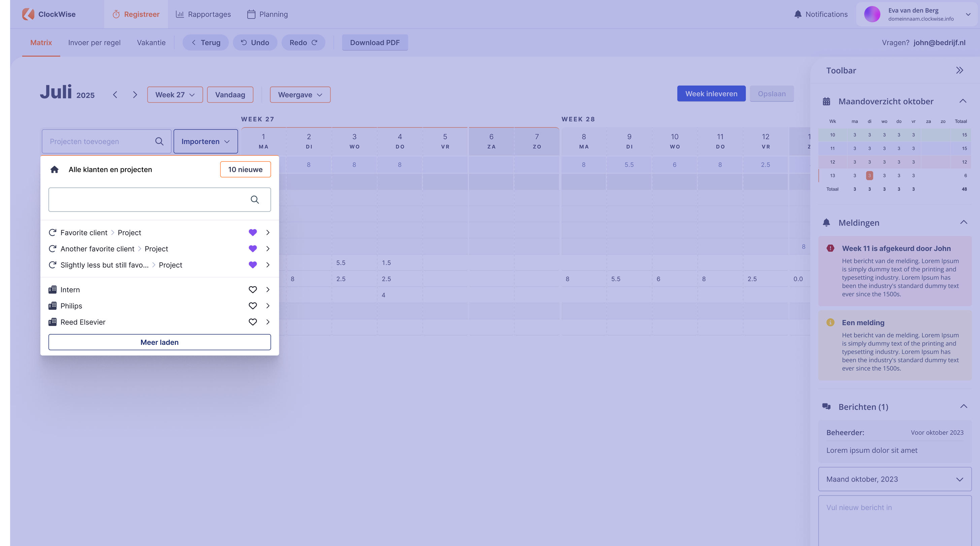Toggle favorite heart for Reed Elsevier
Image resolution: width=980 pixels, height=546 pixels.
pyautogui.click(x=253, y=322)
